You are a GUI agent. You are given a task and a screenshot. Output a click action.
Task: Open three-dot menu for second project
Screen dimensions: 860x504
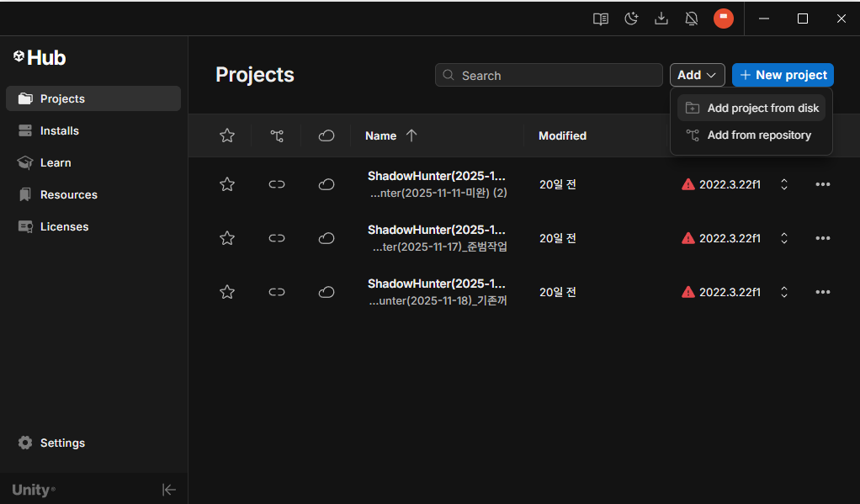(x=823, y=238)
